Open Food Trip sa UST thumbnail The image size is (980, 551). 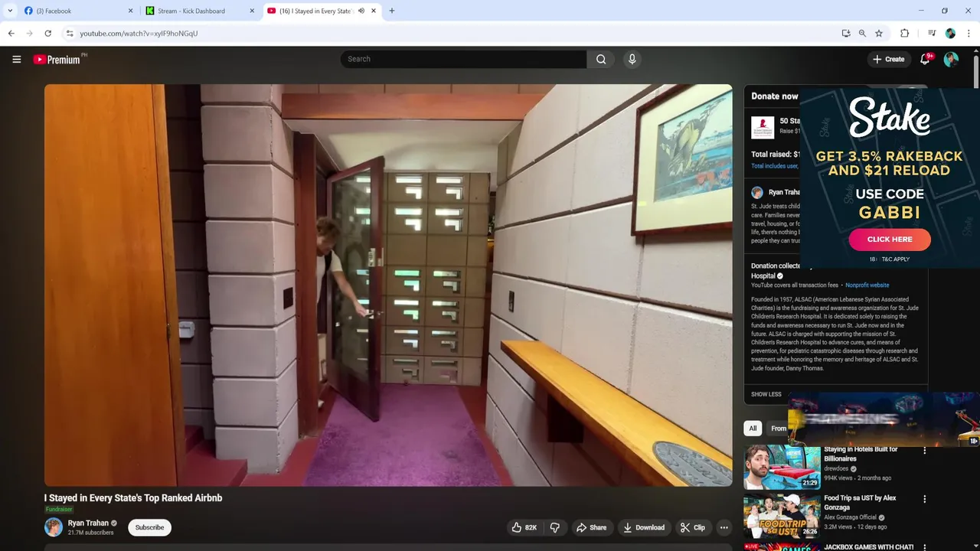click(782, 516)
